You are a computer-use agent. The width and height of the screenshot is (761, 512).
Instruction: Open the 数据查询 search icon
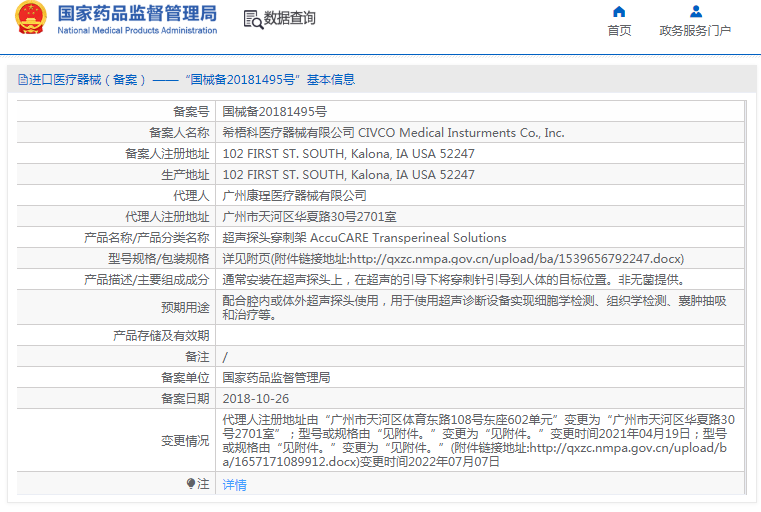tap(253, 19)
